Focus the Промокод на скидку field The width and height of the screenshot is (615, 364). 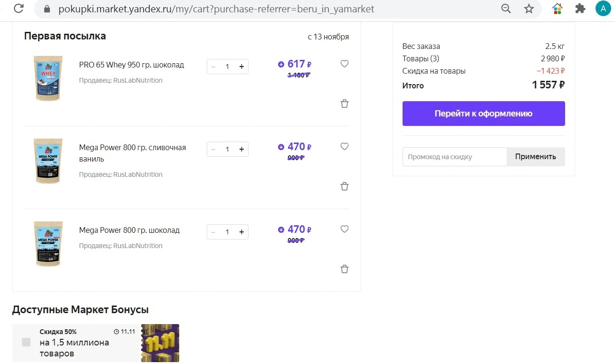coord(455,157)
